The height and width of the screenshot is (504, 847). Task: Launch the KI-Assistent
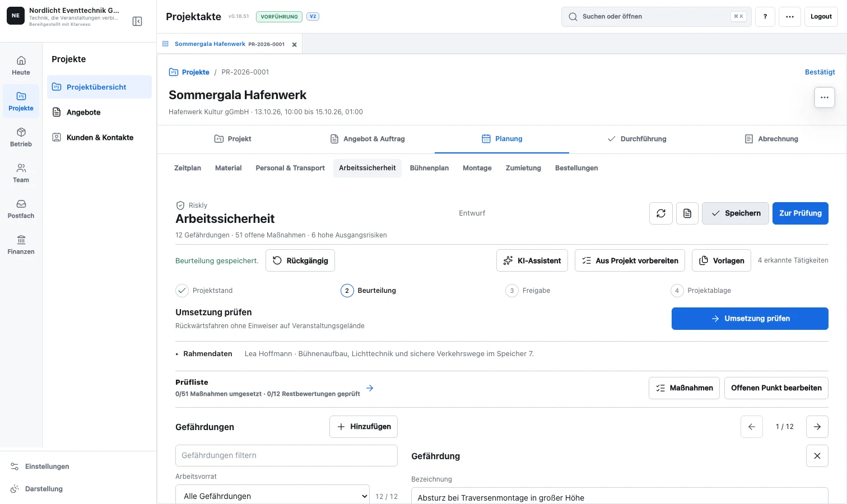pos(532,260)
